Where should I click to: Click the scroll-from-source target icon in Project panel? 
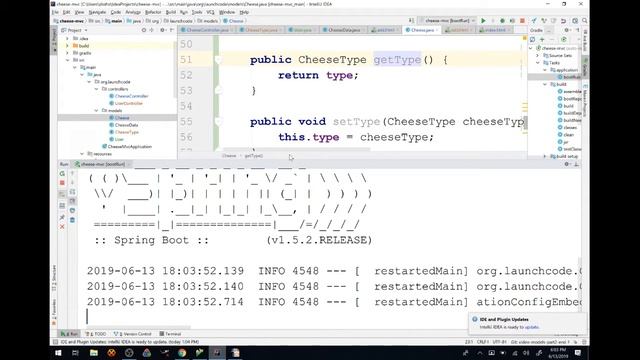click(x=144, y=30)
